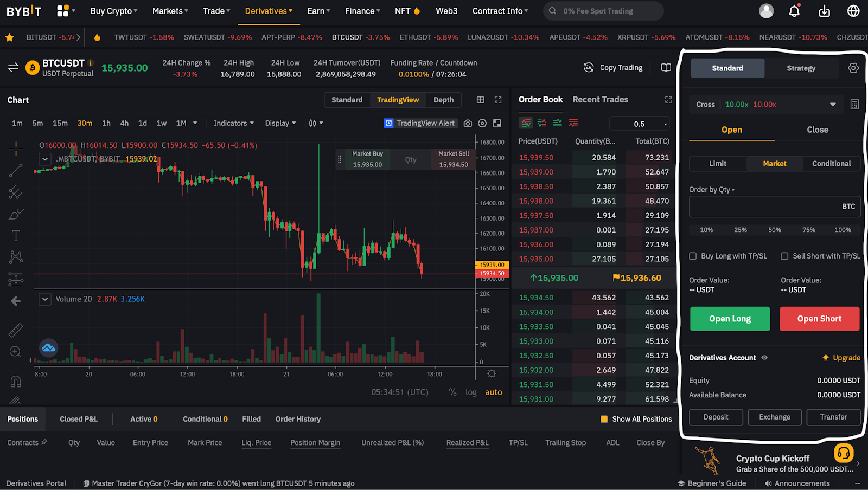Select the crosshair cursor tool
Image resolution: width=868 pixels, height=490 pixels.
pyautogui.click(x=16, y=148)
